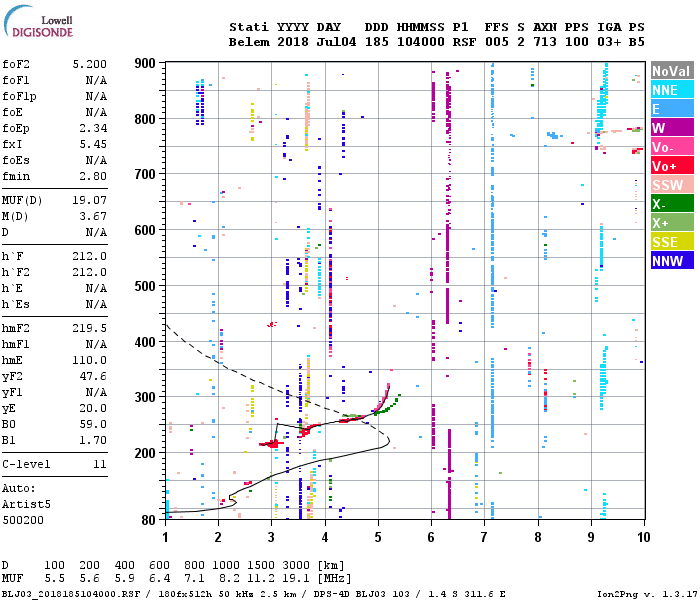Click the DDD value 185
Image resolution: width=700 pixels, height=600 pixels.
pyautogui.click(x=376, y=42)
